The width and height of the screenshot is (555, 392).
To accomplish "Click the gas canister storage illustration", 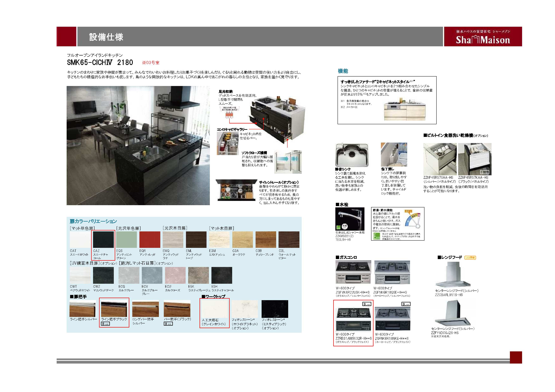I will coord(229,113).
